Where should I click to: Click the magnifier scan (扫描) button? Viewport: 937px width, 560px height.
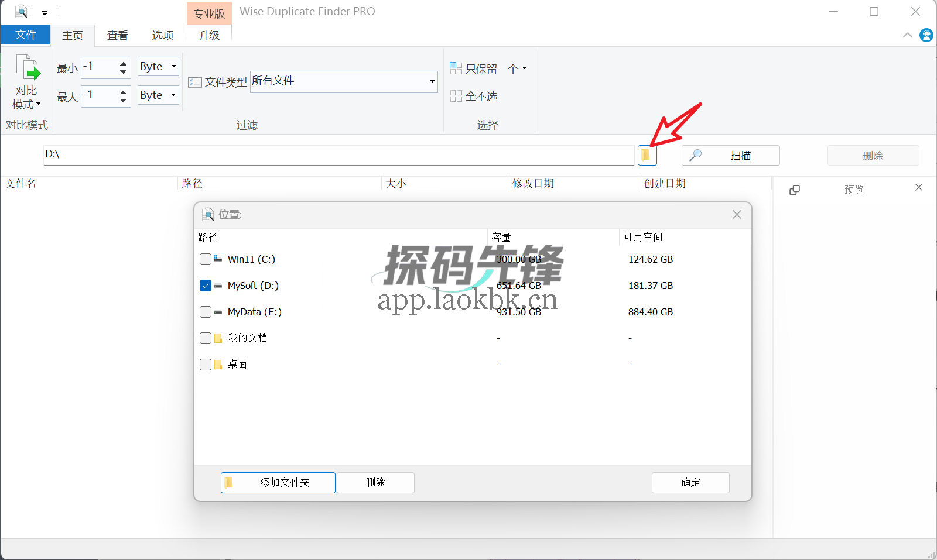point(730,155)
